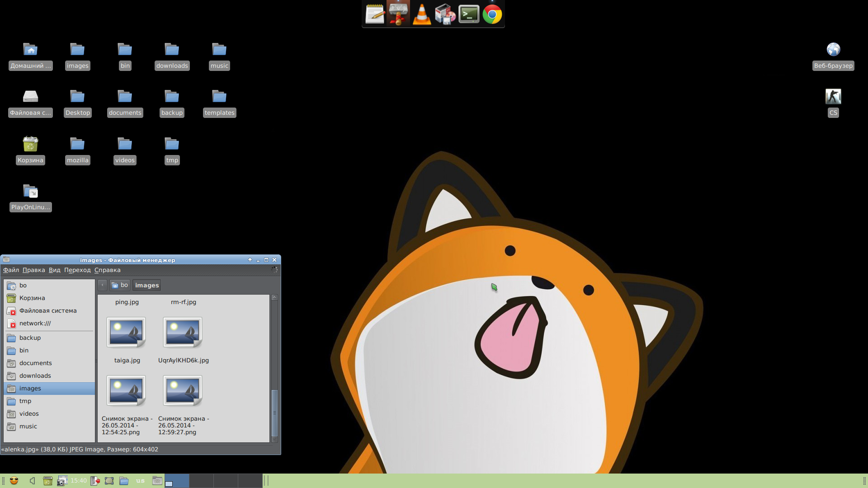
Task: Select network:/// in the sidebar
Action: 49,323
